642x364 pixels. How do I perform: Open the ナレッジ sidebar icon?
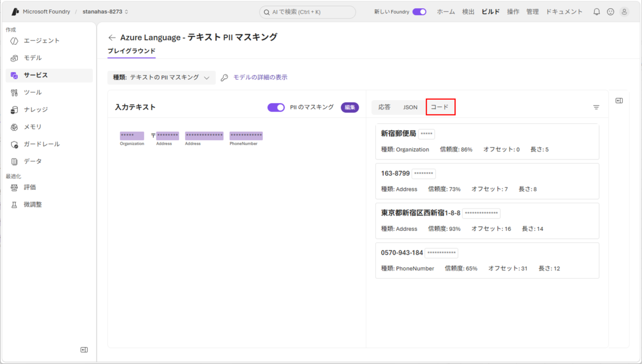(14, 110)
